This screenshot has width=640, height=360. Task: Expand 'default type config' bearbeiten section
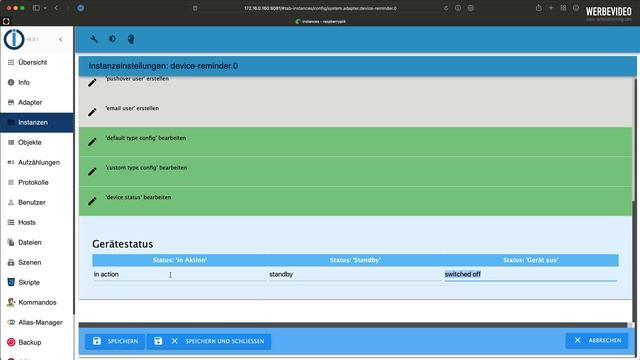pos(355,142)
